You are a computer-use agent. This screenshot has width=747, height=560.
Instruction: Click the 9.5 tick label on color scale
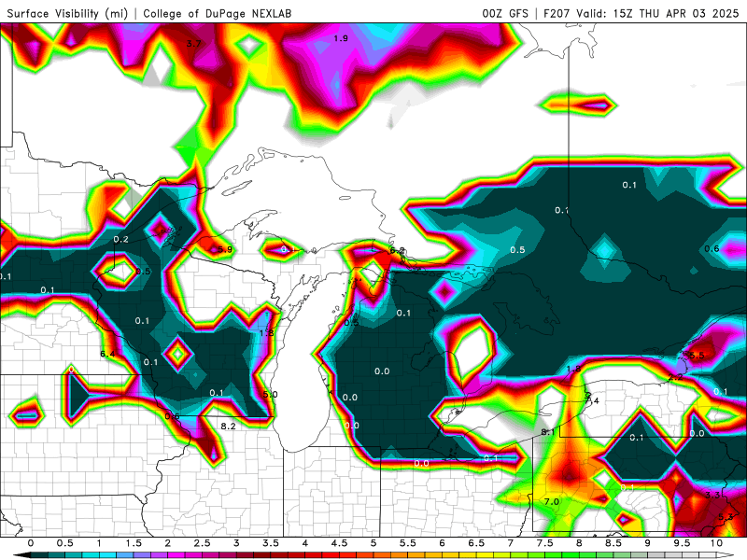click(x=682, y=543)
